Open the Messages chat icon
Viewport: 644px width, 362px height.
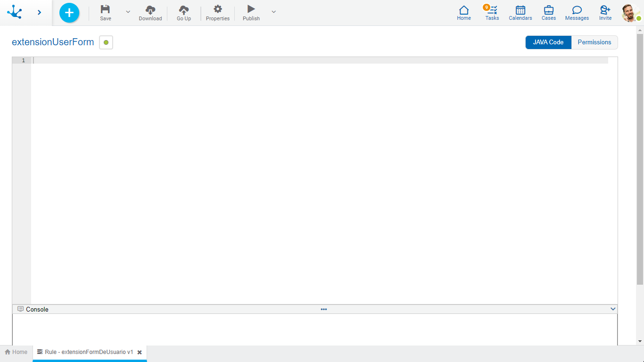point(577,10)
